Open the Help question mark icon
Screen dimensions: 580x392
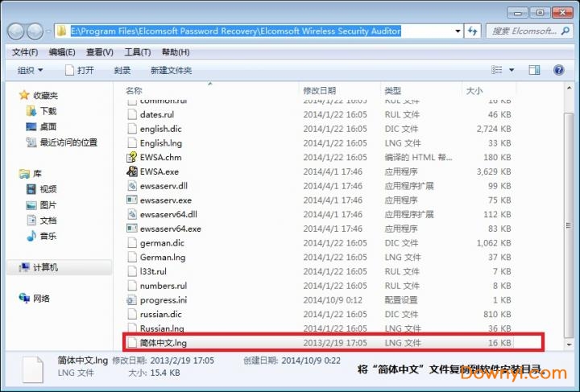click(x=558, y=70)
